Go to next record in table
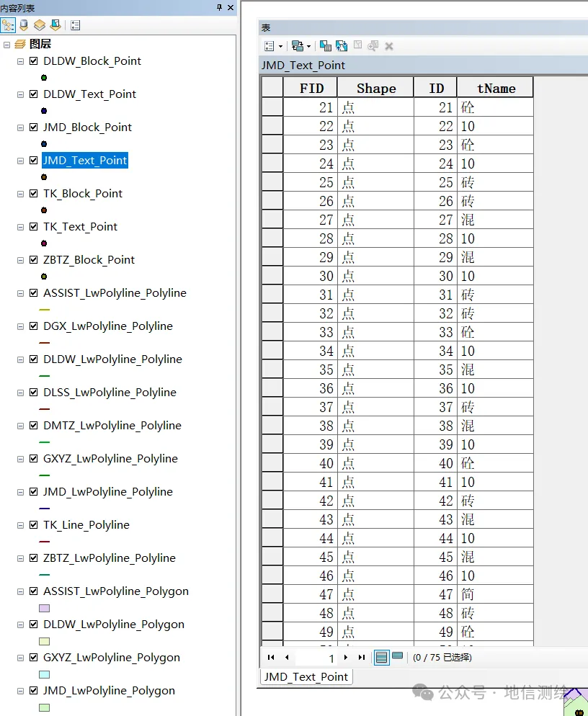The image size is (588, 716). point(346,658)
